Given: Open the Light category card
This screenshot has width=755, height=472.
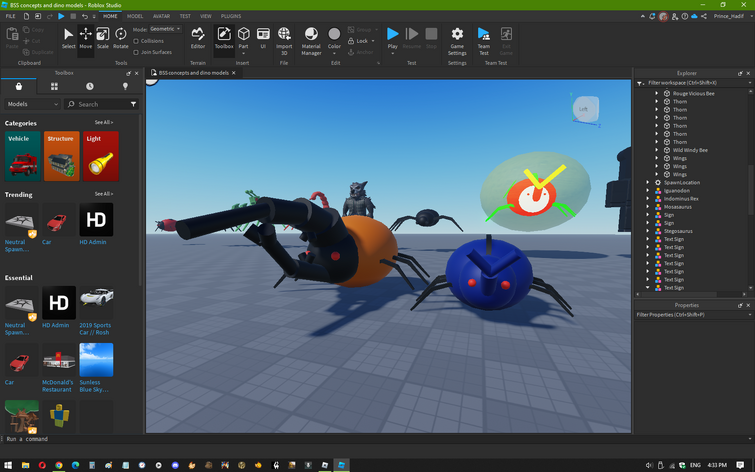Looking at the screenshot, I should [x=101, y=156].
